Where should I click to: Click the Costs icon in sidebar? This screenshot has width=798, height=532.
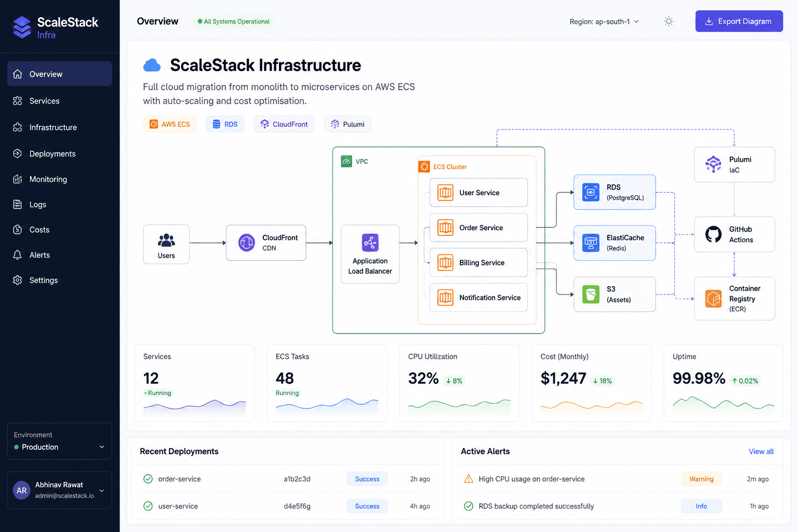point(18,230)
